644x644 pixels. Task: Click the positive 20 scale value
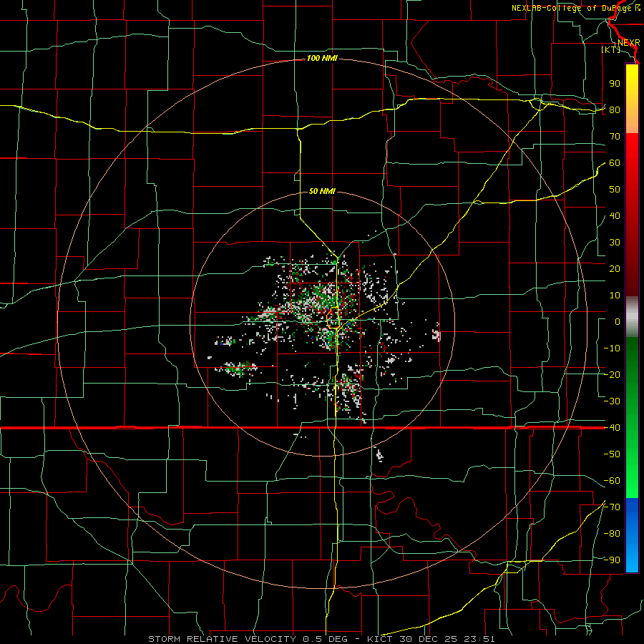click(x=615, y=269)
